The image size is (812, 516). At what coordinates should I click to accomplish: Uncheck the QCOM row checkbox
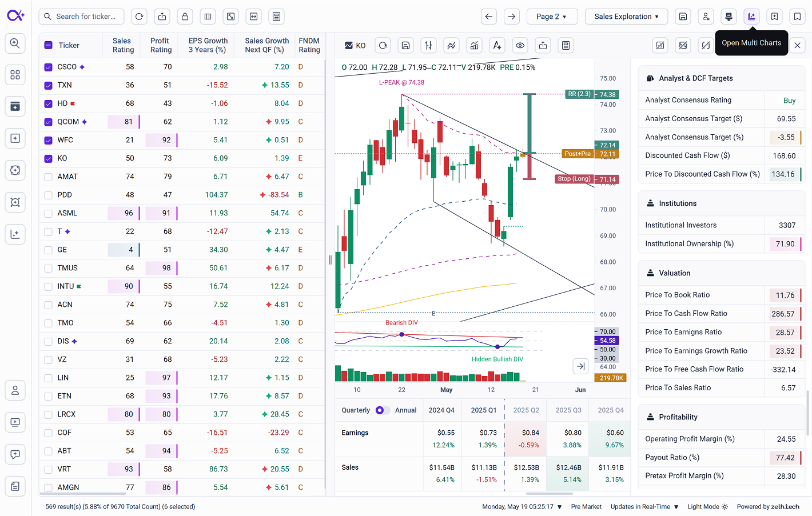(x=49, y=122)
